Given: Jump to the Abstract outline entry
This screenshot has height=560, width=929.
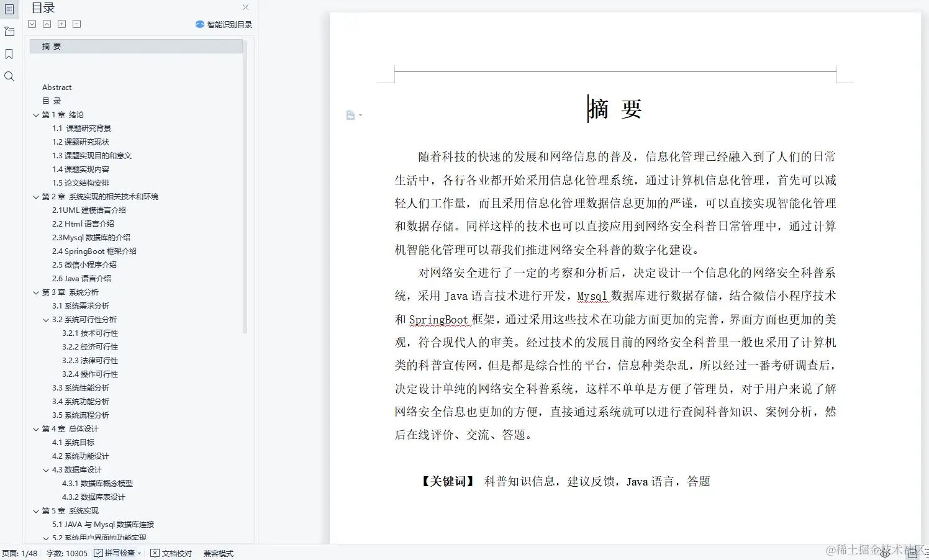Looking at the screenshot, I should tap(57, 88).
